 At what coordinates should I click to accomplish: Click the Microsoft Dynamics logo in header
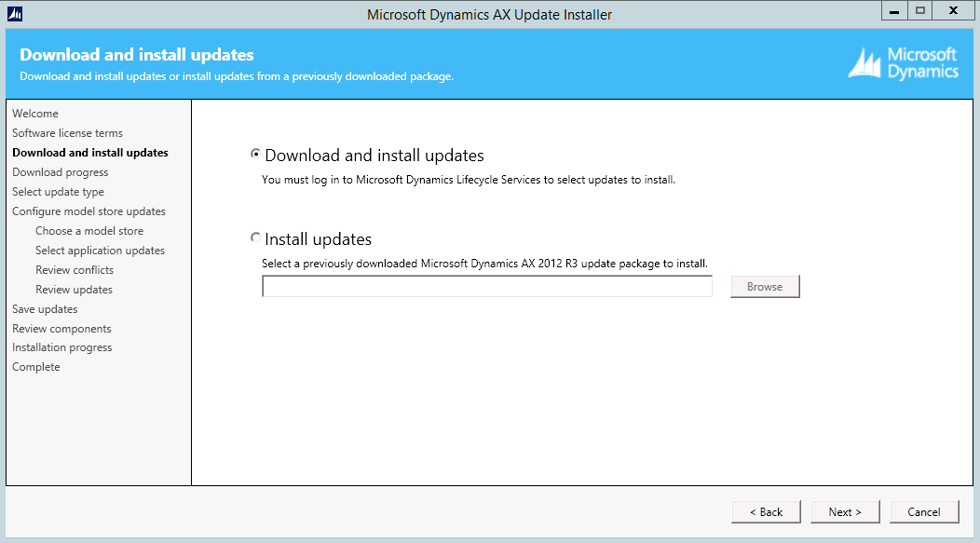point(903,63)
